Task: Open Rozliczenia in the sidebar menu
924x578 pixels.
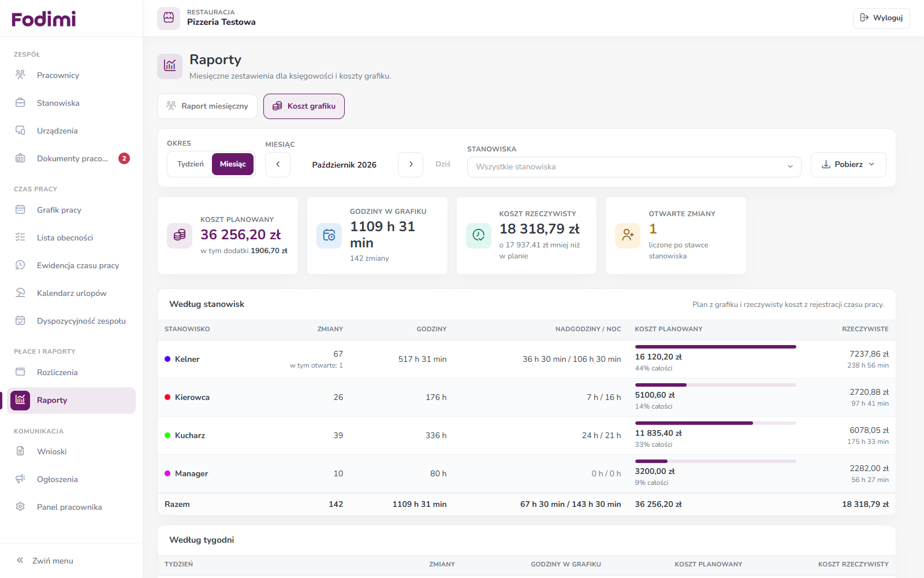Action: coord(72,372)
